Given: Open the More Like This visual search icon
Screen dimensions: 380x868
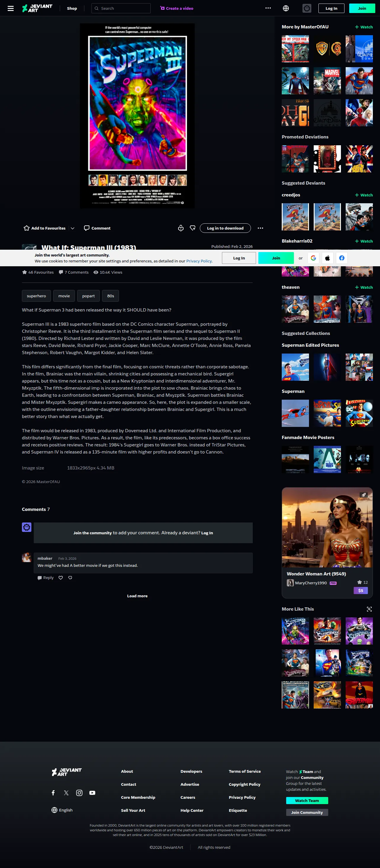Looking at the screenshot, I should (x=369, y=609).
